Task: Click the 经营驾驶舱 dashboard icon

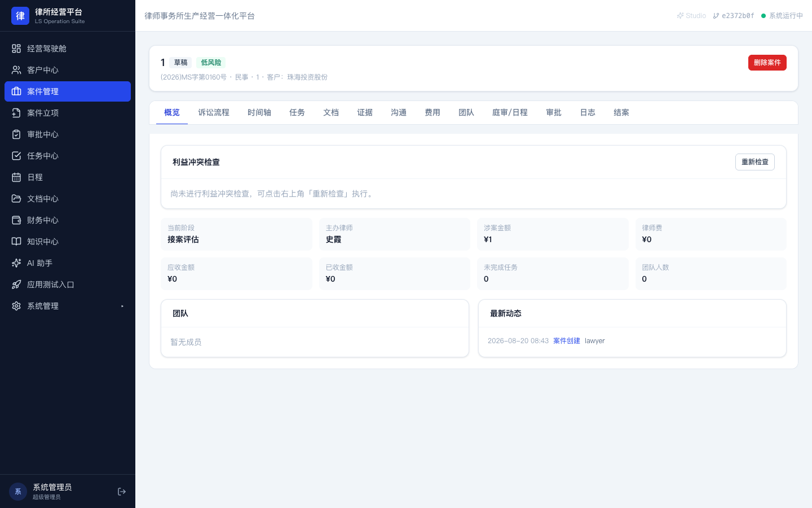Action: point(16,49)
